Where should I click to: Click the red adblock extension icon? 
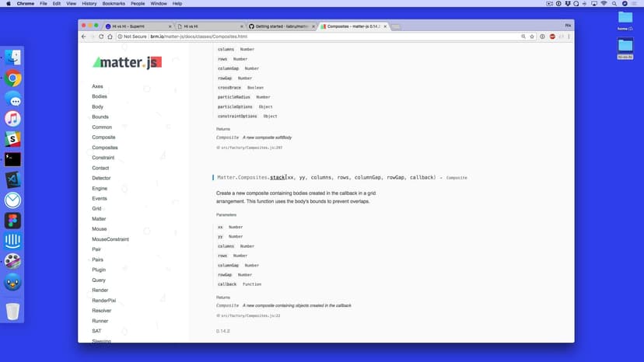click(552, 37)
